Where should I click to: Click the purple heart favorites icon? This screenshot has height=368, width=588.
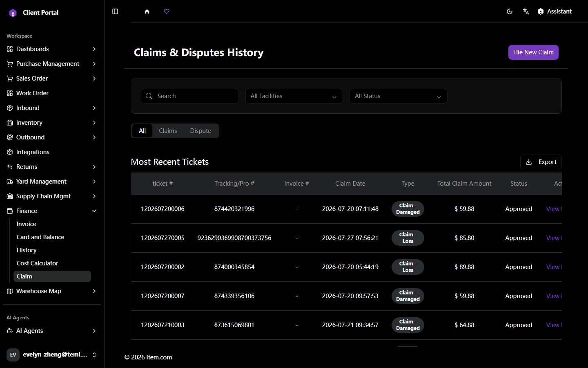click(x=167, y=11)
